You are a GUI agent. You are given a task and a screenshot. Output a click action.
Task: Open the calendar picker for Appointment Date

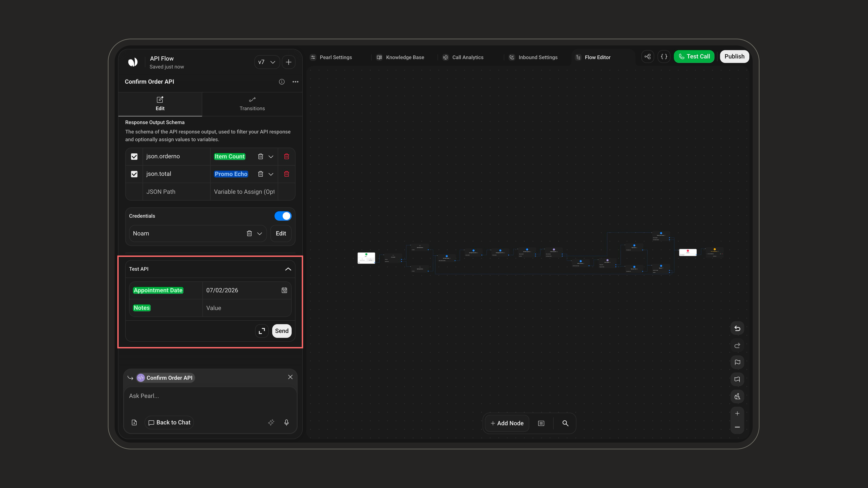coord(284,290)
